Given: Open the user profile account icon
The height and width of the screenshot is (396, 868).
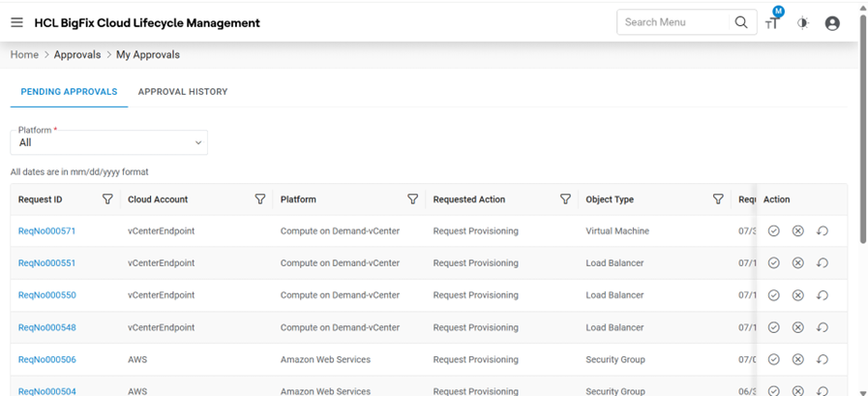Looking at the screenshot, I should [832, 23].
